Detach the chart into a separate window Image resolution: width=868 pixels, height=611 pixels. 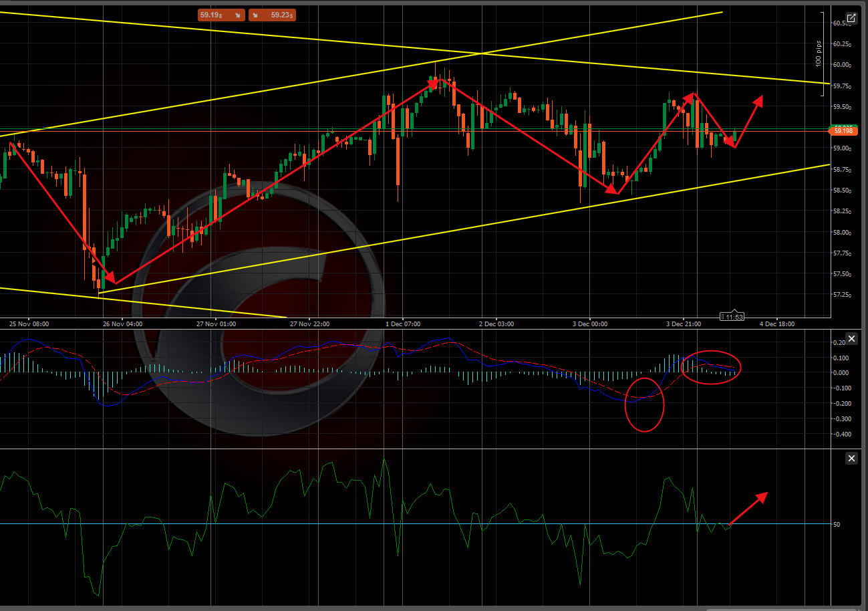[x=851, y=18]
